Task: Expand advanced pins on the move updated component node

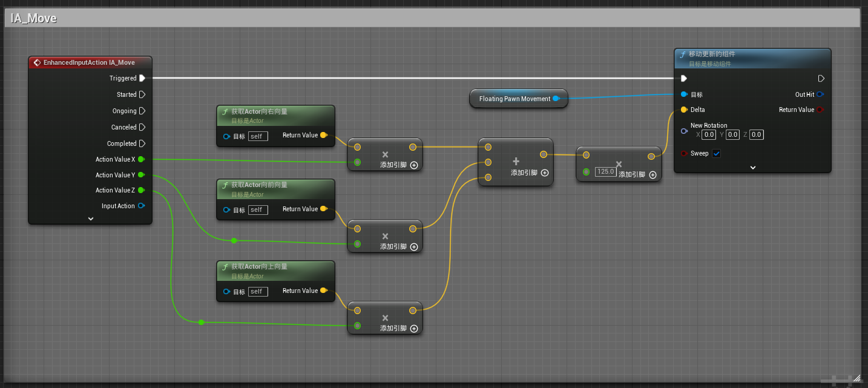Action: point(752,168)
